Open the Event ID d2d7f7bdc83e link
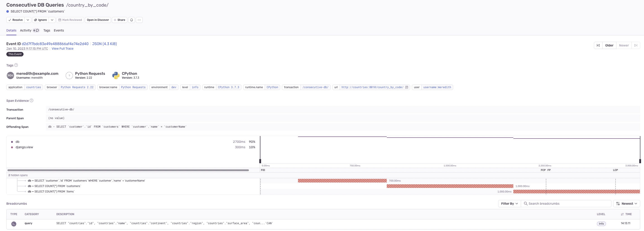The height and width of the screenshot is (231, 644). [55, 44]
